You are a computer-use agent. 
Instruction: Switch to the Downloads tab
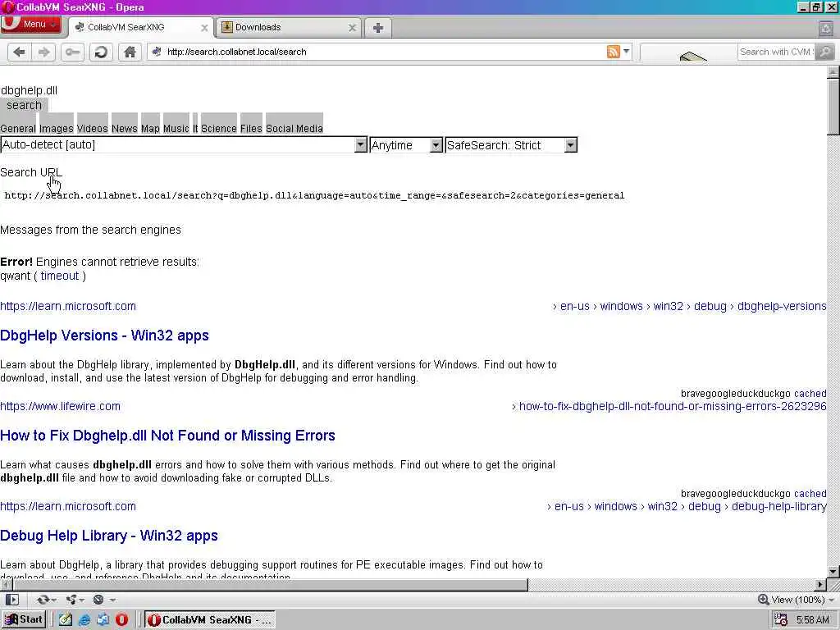click(288, 27)
